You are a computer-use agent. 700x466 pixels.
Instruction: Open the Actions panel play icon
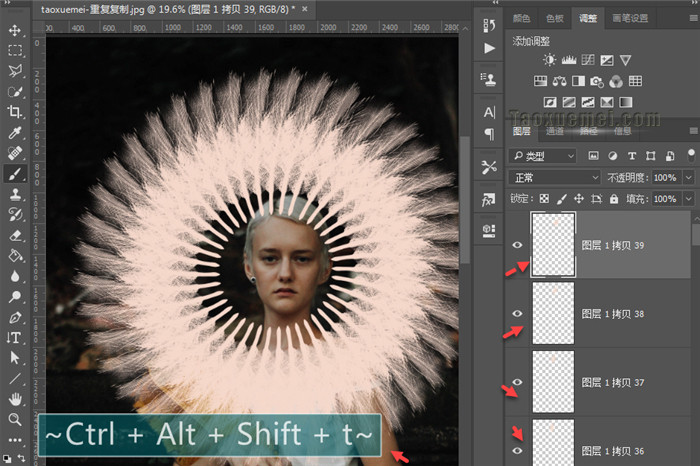click(489, 48)
